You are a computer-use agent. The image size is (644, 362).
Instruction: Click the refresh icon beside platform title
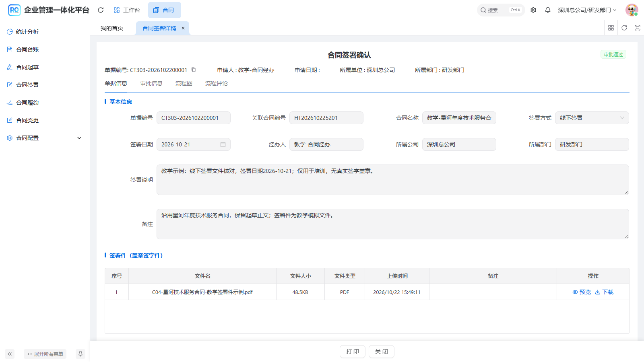pos(101,10)
